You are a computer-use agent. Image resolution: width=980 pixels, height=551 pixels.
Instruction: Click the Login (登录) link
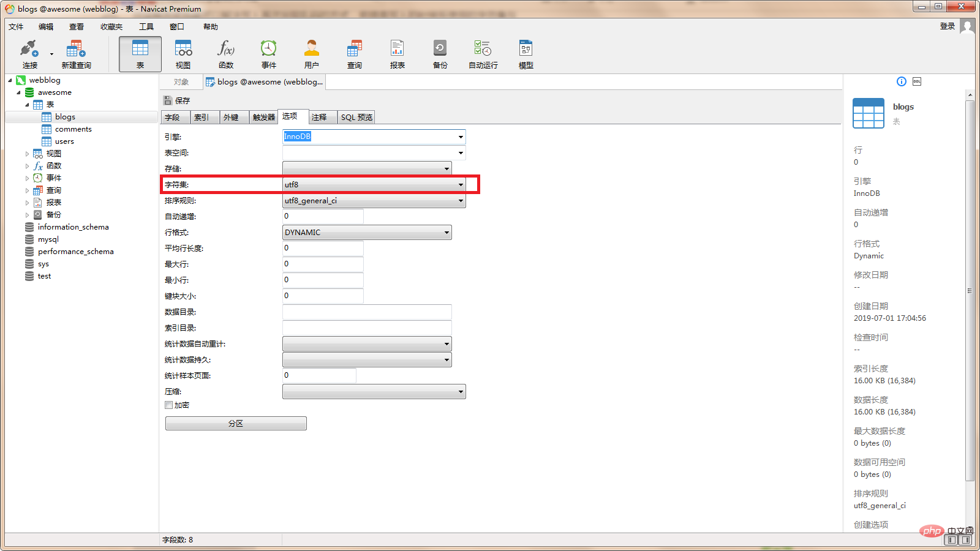(948, 26)
